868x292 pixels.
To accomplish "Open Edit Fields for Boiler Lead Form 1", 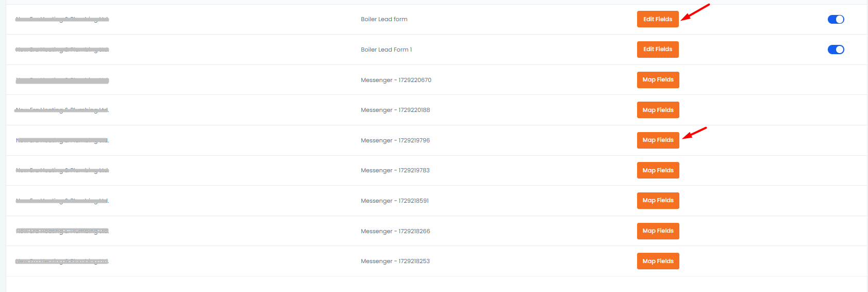I will pos(657,50).
